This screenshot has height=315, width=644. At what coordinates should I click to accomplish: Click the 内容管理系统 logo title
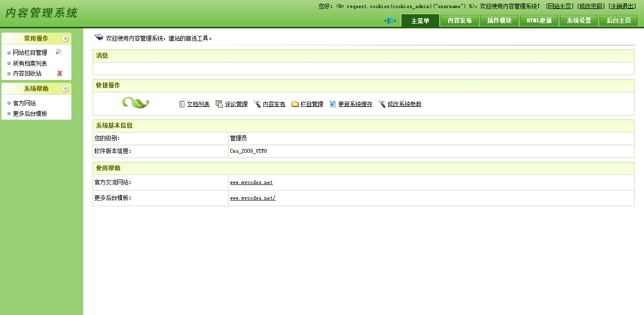(x=42, y=13)
